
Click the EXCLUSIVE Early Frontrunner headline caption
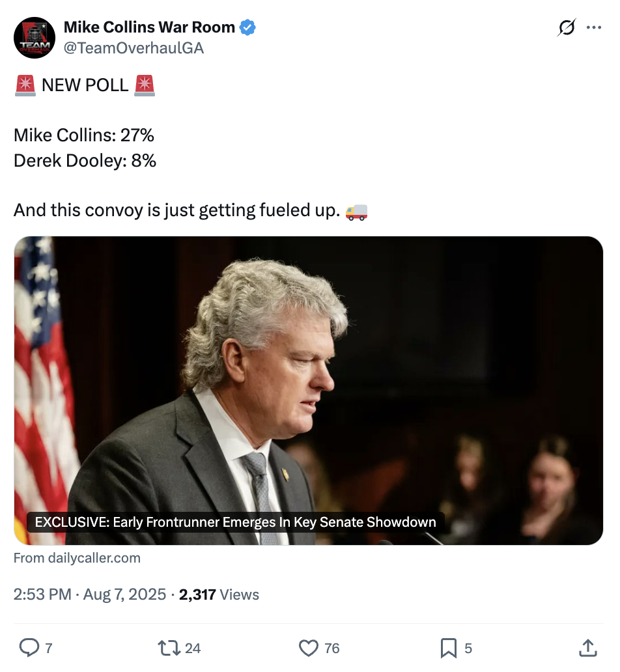point(235,522)
